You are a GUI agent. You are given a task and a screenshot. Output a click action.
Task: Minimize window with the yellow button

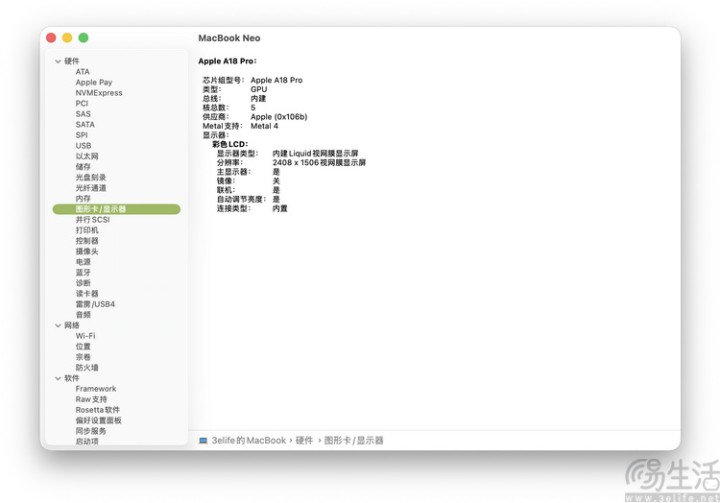[67, 38]
